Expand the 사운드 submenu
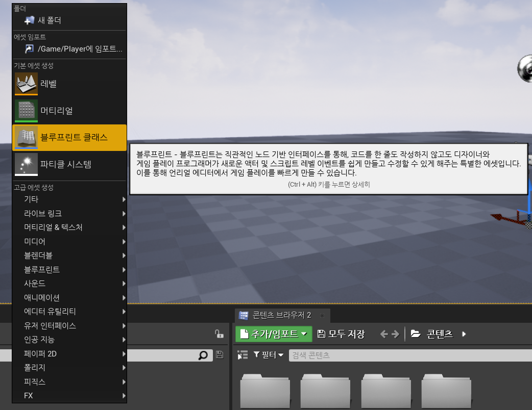The image size is (532, 410). [x=69, y=284]
